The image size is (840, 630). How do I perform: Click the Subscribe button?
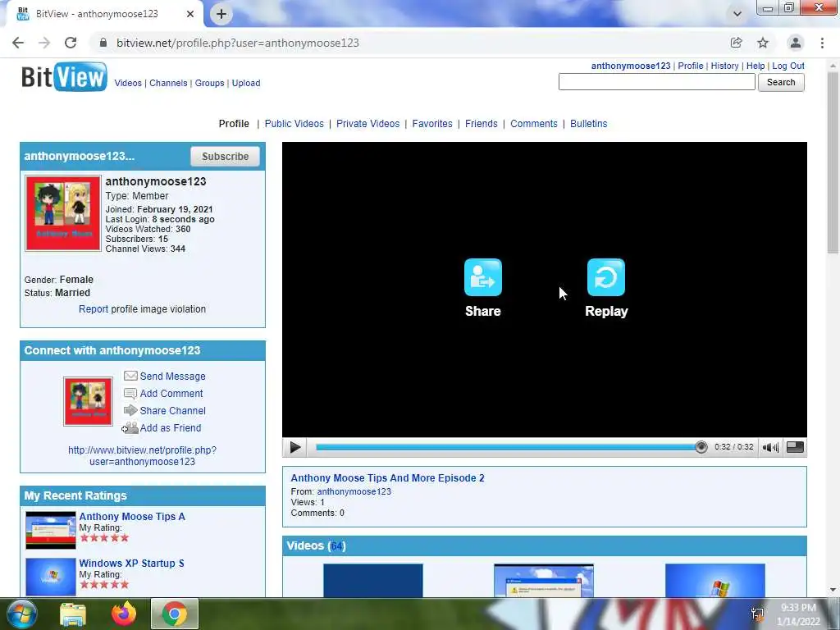coord(225,157)
